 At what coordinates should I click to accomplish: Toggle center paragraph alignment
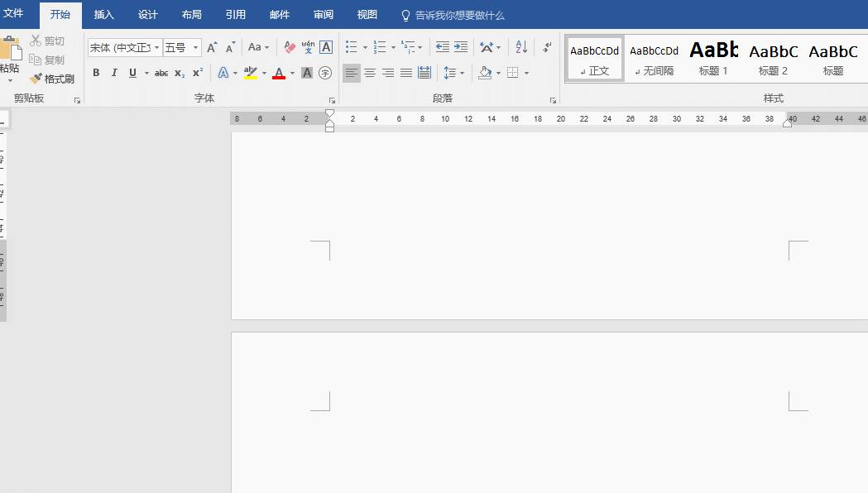[x=370, y=73]
